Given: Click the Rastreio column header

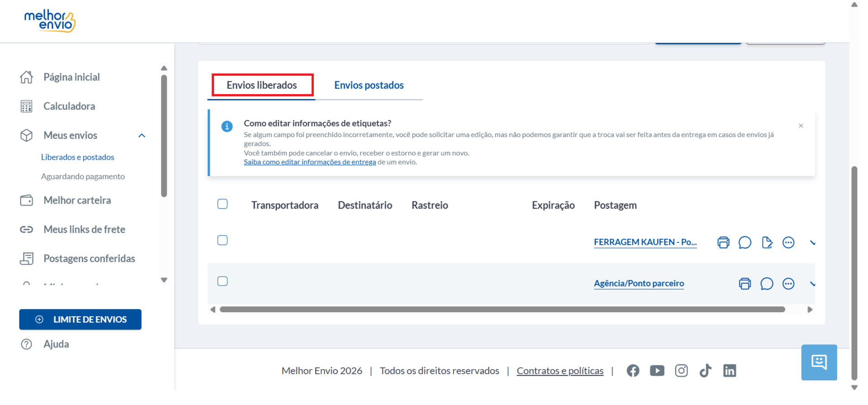Looking at the screenshot, I should point(429,205).
